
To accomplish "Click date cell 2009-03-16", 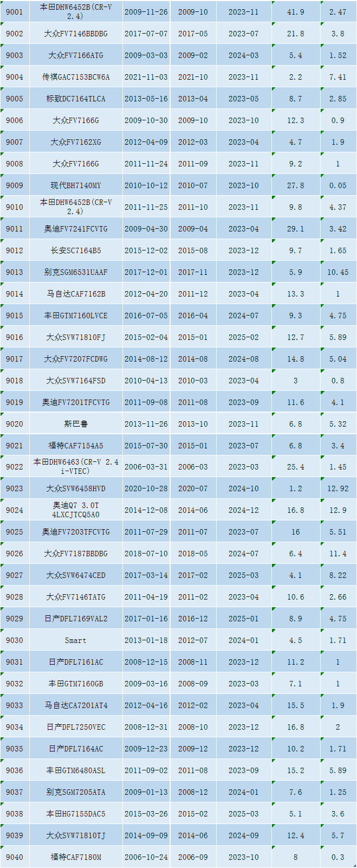I will (146, 684).
